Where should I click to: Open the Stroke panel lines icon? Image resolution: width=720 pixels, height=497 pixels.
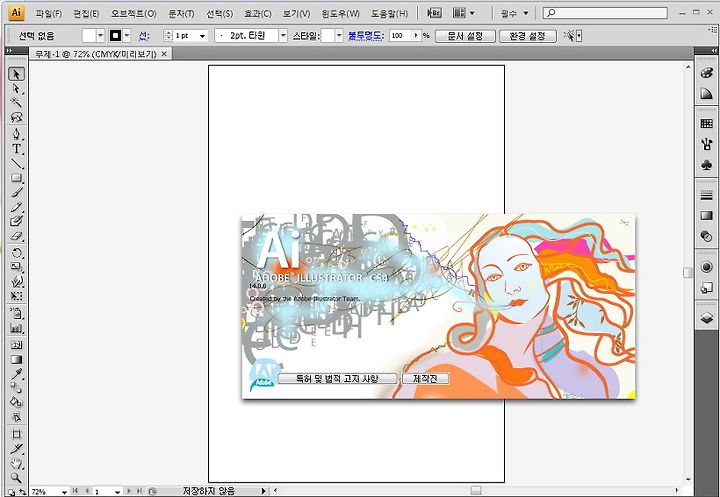click(x=707, y=195)
